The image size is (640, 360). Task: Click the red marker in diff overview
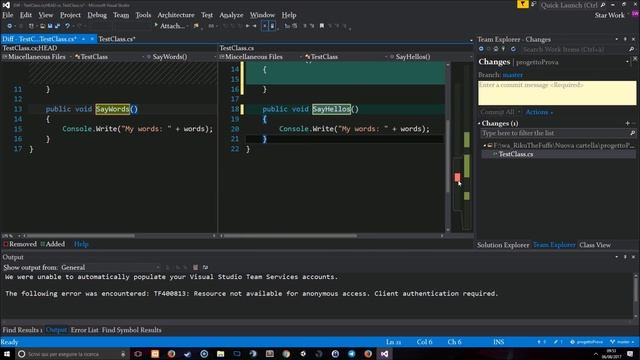coord(457,177)
